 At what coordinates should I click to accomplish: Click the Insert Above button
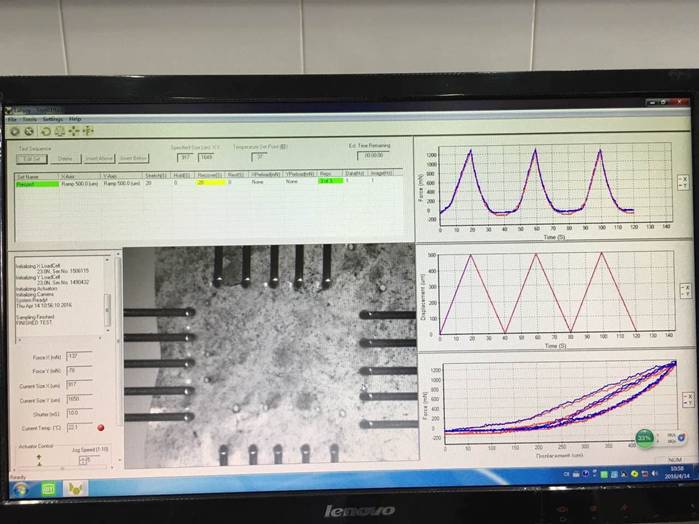[100, 158]
